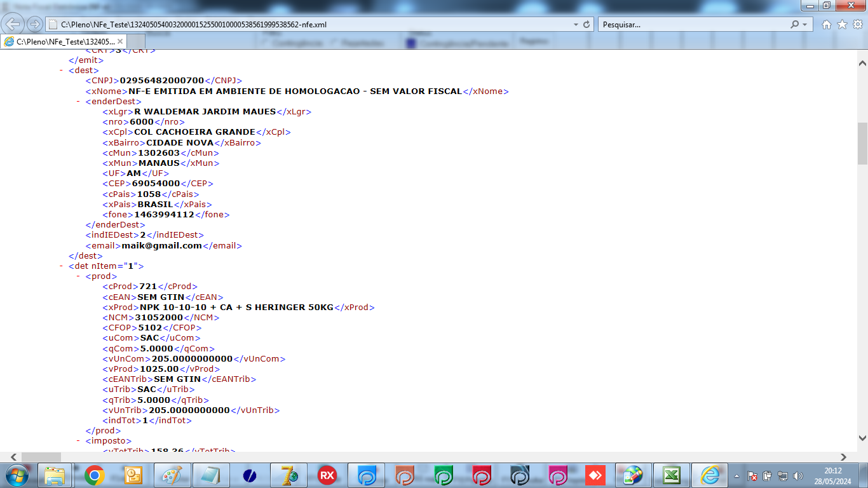The height and width of the screenshot is (488, 868).
Task: Open the address bar autocomplete dropdown
Action: (x=576, y=25)
